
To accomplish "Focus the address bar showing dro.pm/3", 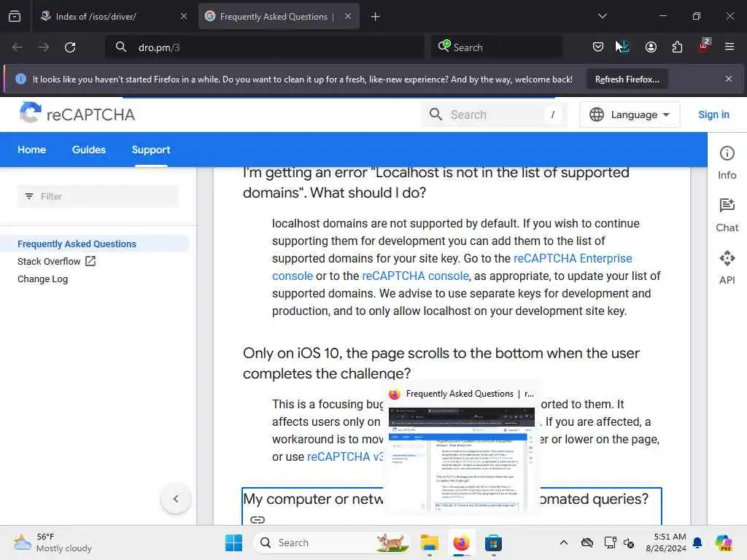I will coord(264,47).
